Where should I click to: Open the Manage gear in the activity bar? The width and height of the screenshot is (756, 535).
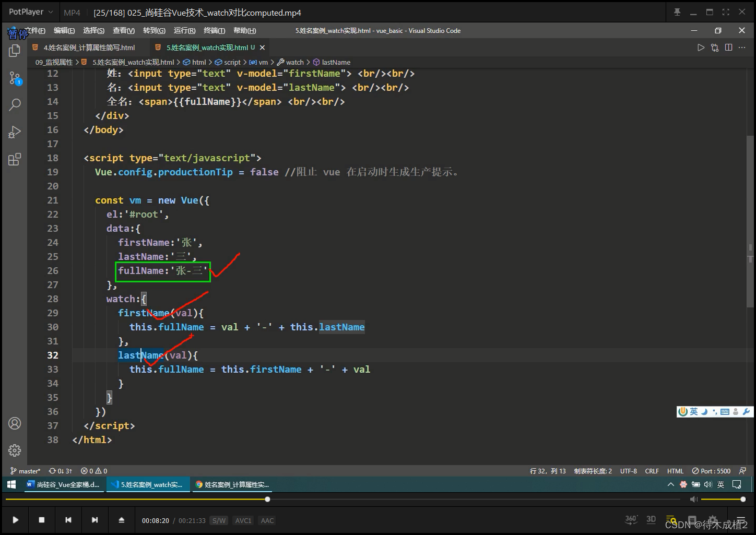click(x=15, y=450)
